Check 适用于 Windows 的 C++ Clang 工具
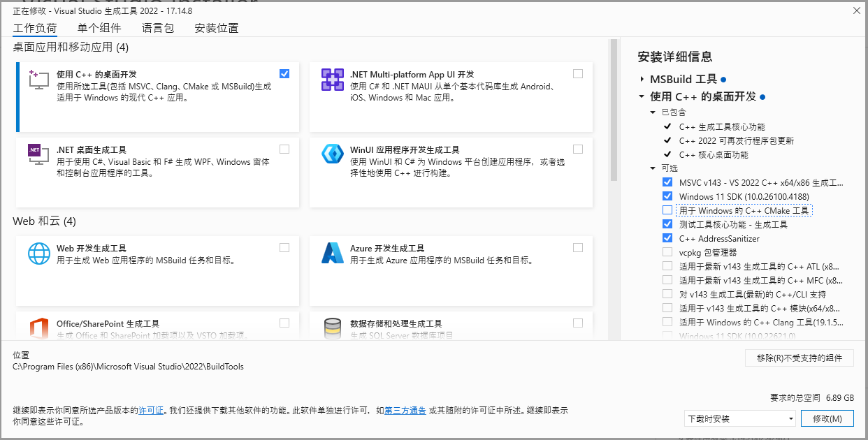Viewport: 868px width, 440px height. [x=667, y=322]
